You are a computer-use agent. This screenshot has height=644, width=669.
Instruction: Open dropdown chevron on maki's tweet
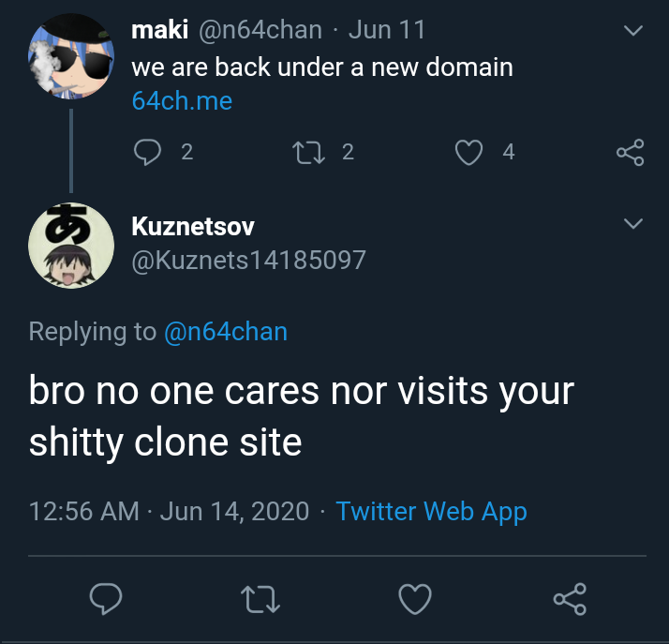click(633, 31)
